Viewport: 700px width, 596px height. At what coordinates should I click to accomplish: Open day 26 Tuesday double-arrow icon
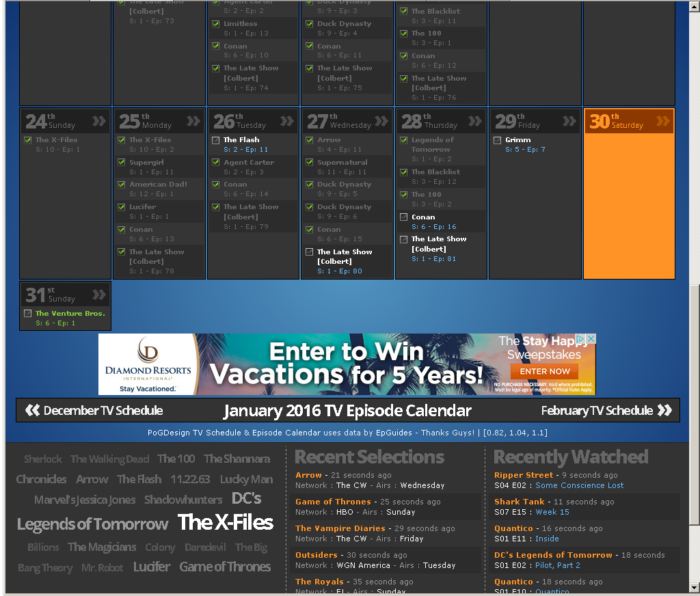click(x=287, y=121)
